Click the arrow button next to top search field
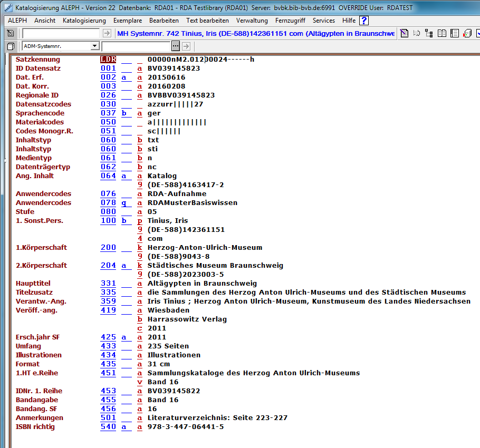480x448 pixels. (x=107, y=34)
